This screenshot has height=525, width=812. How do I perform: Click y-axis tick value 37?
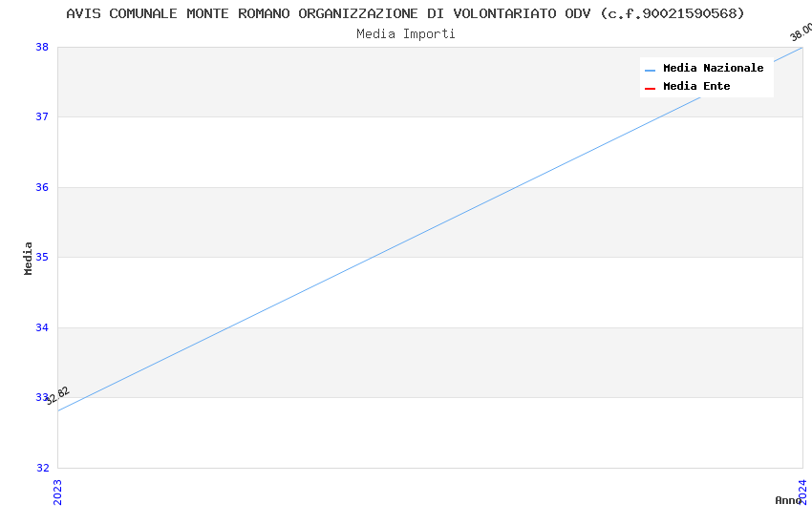[42, 116]
